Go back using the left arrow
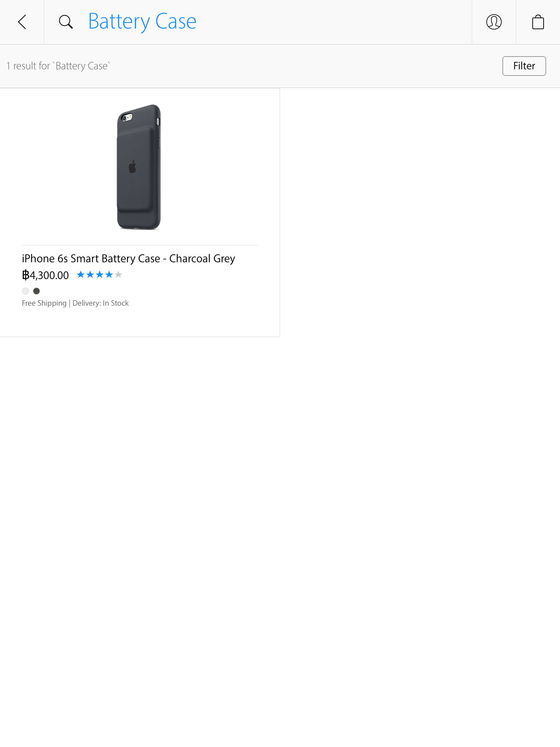 [22, 22]
